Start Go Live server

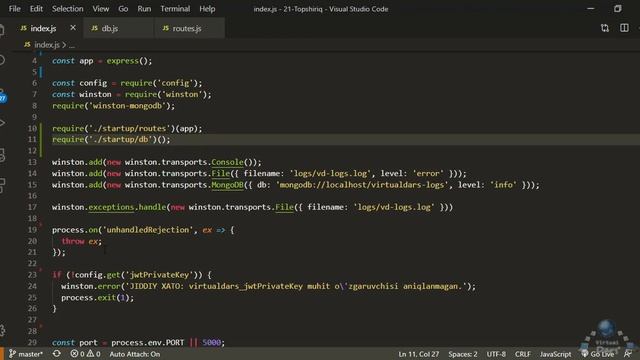[x=598, y=354]
